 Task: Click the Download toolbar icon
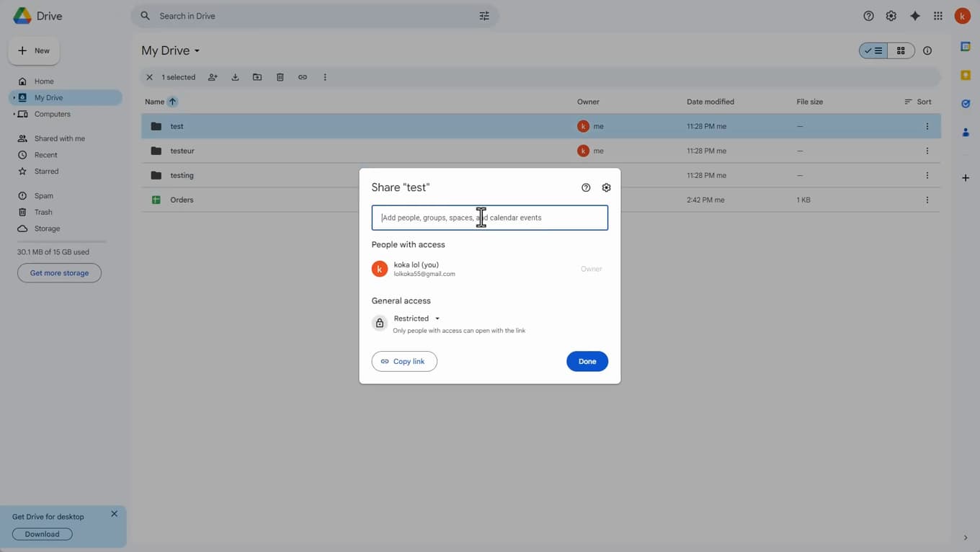pyautogui.click(x=235, y=77)
